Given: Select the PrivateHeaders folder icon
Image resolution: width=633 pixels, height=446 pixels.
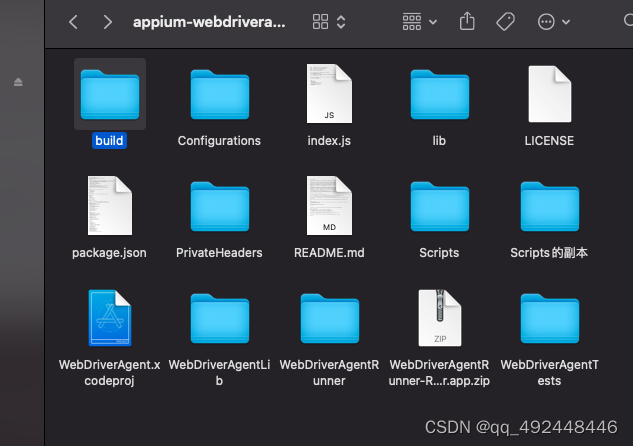Looking at the screenshot, I should 220,206.
